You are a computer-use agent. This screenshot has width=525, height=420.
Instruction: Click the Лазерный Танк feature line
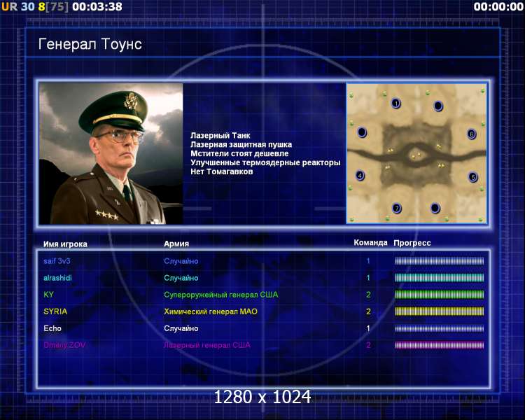[220, 135]
